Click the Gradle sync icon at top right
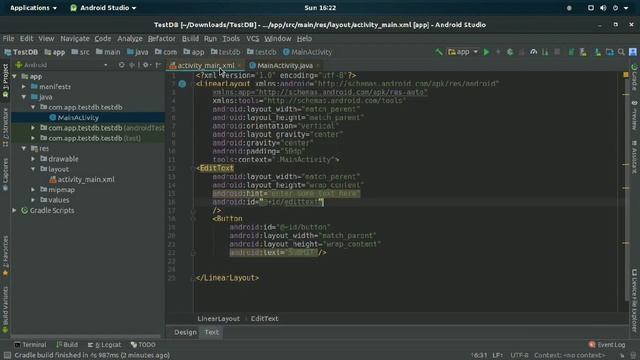The width and height of the screenshot is (640, 360). point(634,67)
